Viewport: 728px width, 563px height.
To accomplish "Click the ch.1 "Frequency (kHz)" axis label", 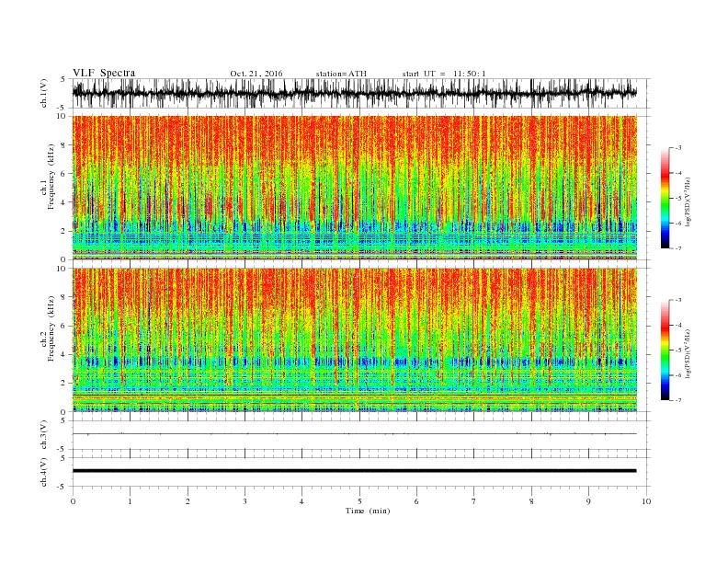I will tap(51, 177).
